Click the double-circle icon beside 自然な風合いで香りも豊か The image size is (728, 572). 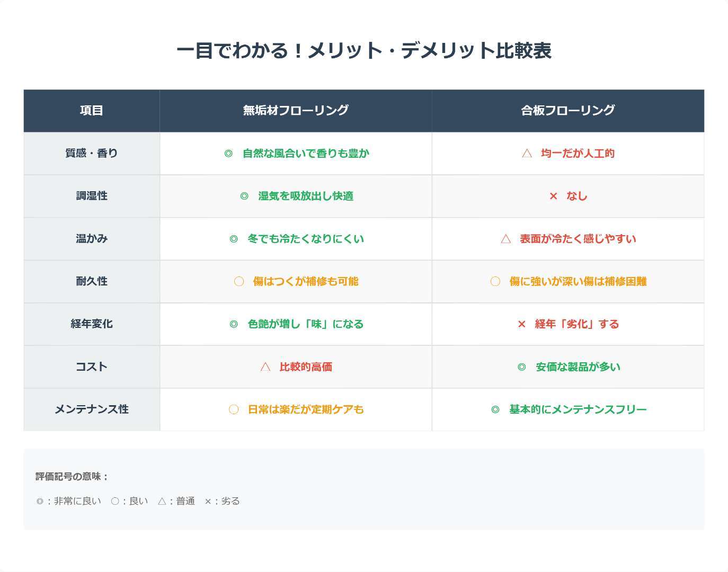tap(228, 154)
